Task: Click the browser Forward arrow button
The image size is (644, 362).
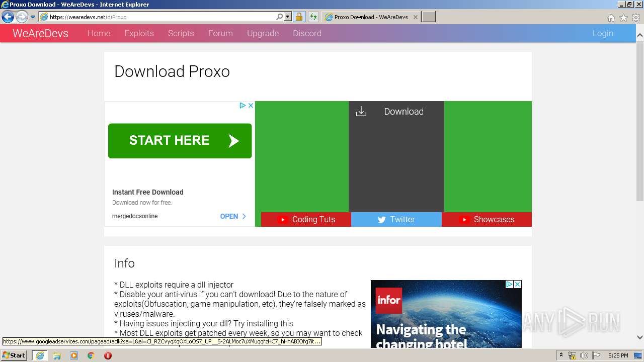Action: [x=22, y=17]
